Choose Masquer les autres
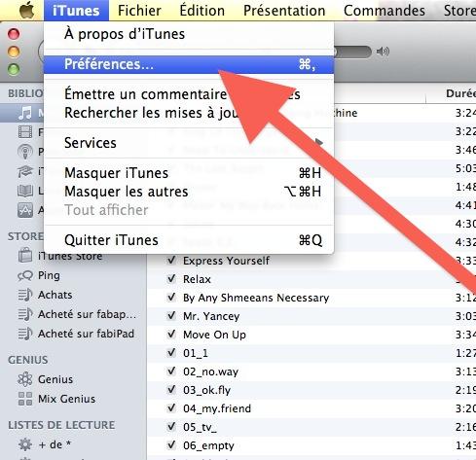Image resolution: width=476 pixels, height=460 pixels. pyautogui.click(x=189, y=192)
